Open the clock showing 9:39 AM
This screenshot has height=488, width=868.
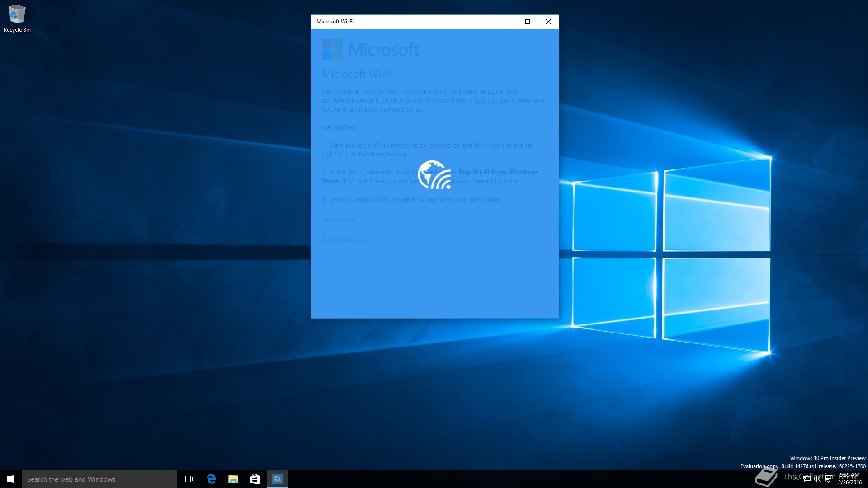point(850,479)
